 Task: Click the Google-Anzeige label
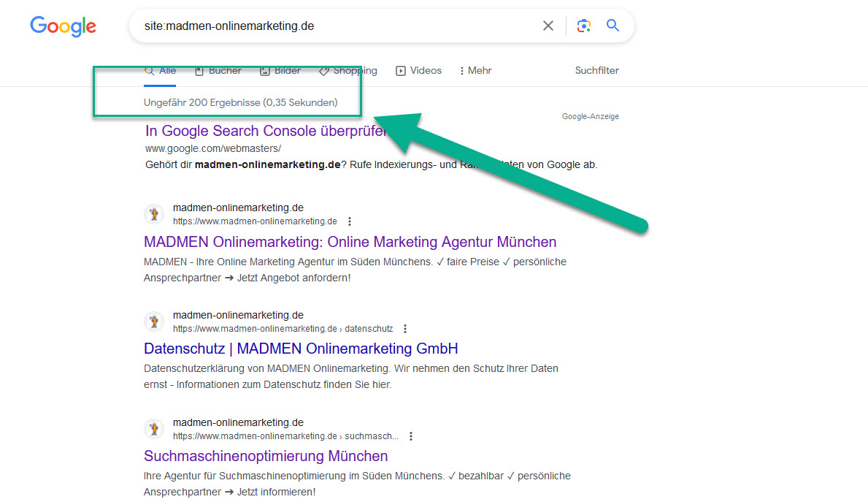590,116
